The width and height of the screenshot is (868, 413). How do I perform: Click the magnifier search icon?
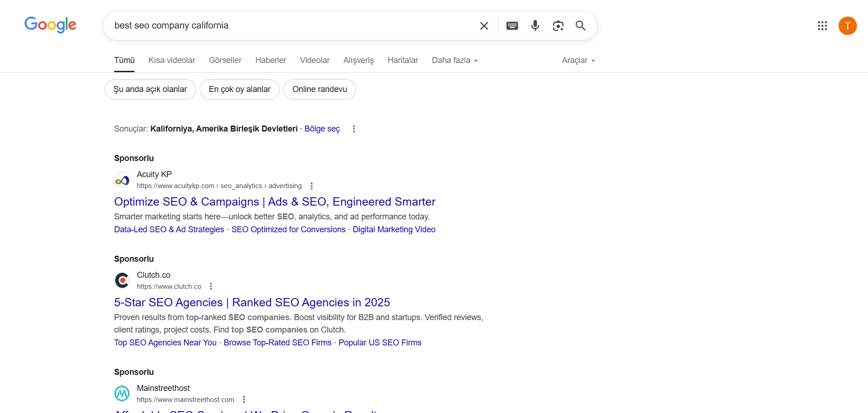tap(581, 26)
